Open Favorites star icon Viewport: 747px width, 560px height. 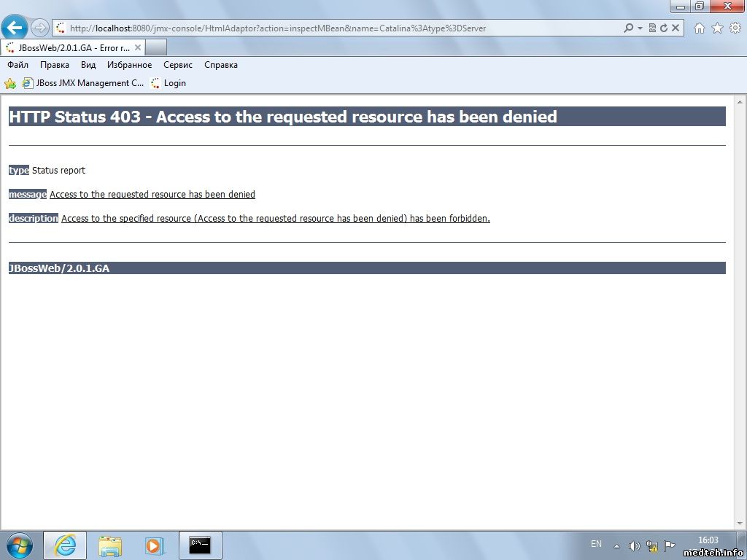click(717, 28)
